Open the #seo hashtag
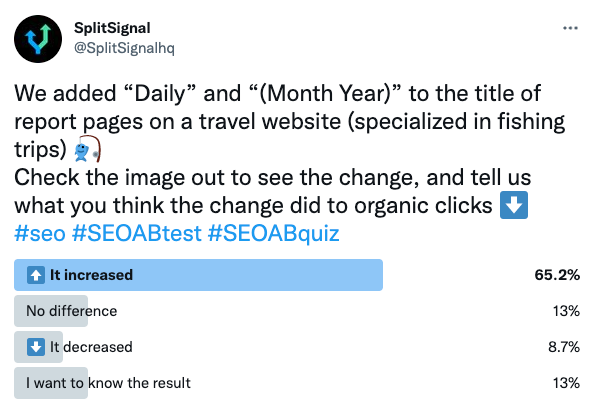Screen dimensions: 594x413 click(x=40, y=233)
